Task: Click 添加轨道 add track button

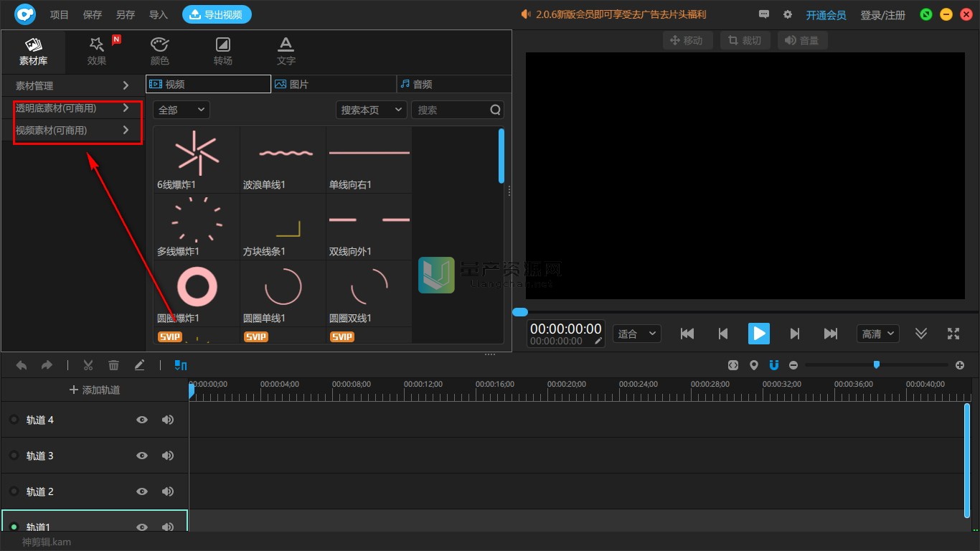Action: [x=95, y=390]
